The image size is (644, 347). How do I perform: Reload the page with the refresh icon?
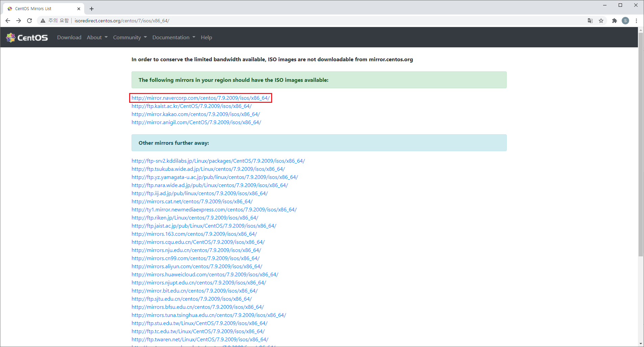click(29, 21)
